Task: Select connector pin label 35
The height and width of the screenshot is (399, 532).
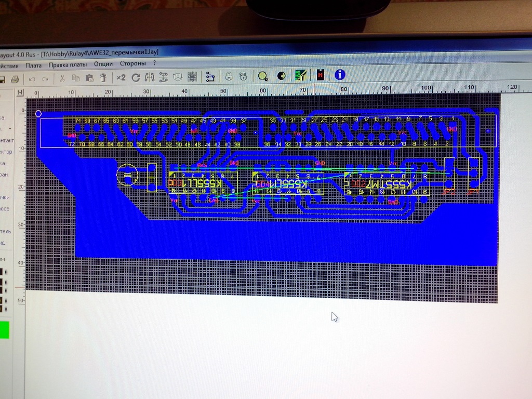Action: point(273,120)
